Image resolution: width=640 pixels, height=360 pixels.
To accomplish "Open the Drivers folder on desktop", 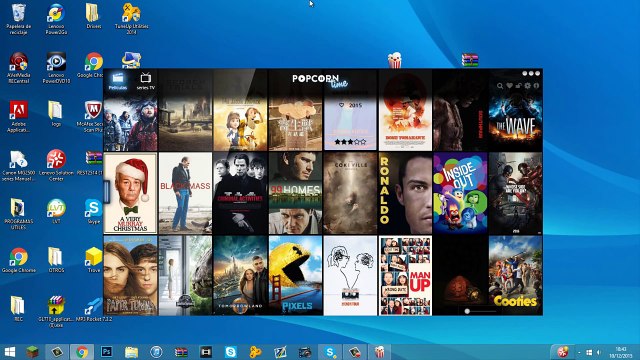I will tap(93, 16).
